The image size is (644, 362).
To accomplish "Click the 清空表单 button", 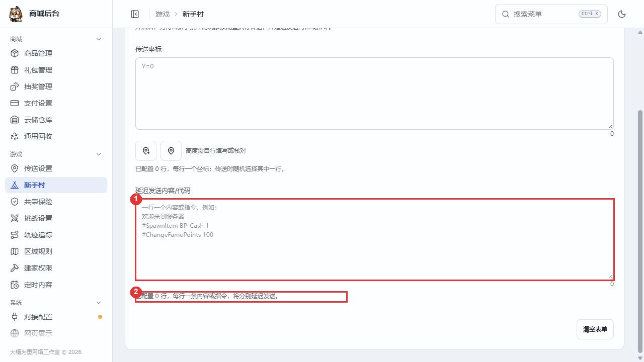I will coord(595,329).
